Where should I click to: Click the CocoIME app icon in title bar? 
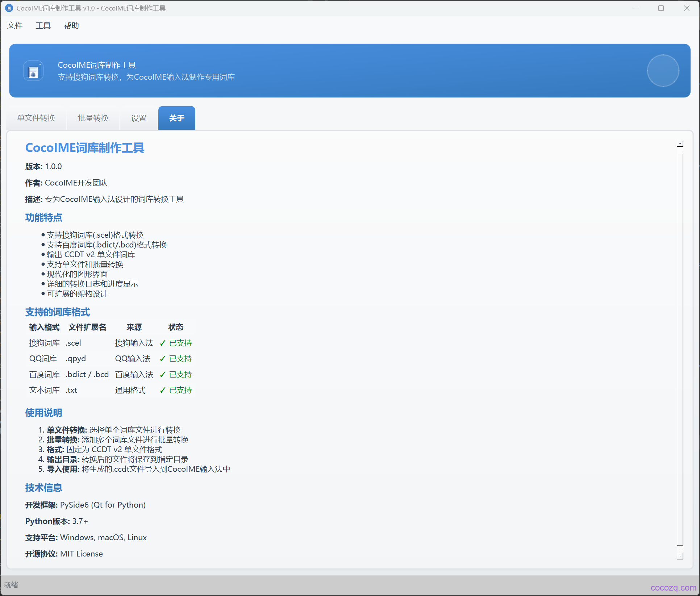tap(9, 8)
